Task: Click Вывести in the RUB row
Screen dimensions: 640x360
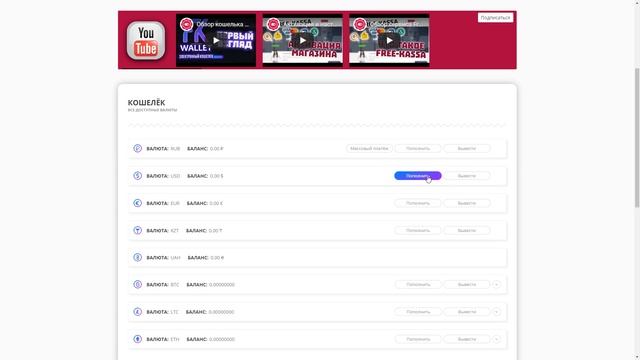Action: click(x=467, y=149)
